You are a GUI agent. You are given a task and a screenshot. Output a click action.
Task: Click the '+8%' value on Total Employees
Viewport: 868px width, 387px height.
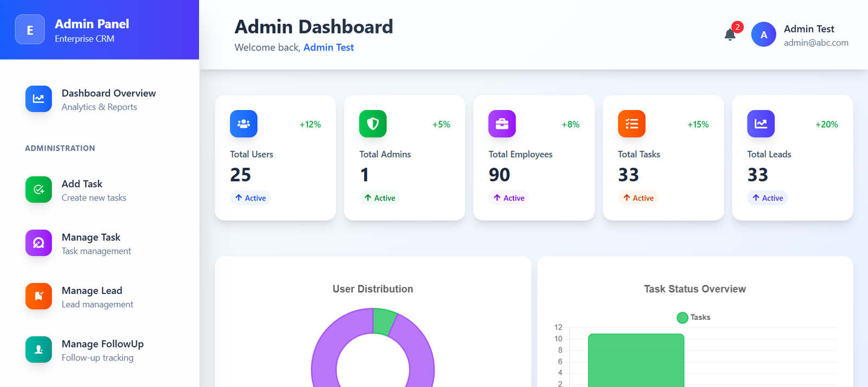pos(571,124)
